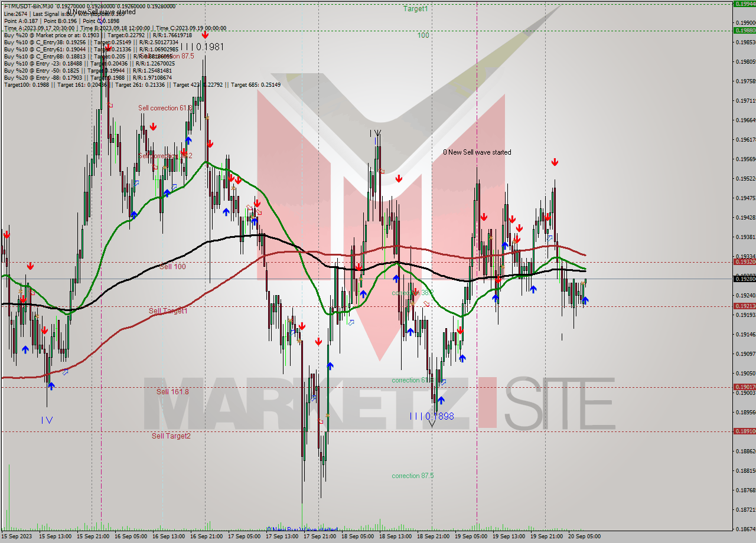
Task: Click the green 'correction 38.2' label
Action: point(413,293)
